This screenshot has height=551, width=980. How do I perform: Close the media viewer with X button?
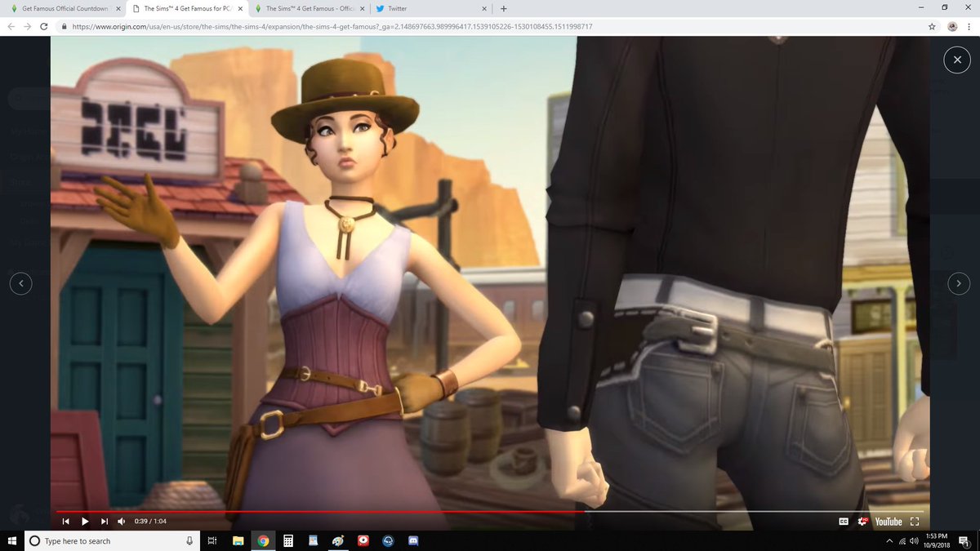[955, 60]
